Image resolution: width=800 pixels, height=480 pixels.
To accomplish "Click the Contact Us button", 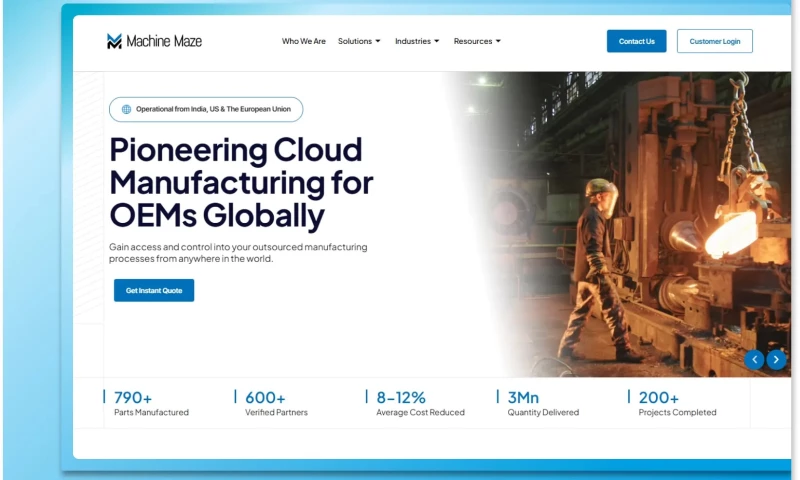I will 636,41.
